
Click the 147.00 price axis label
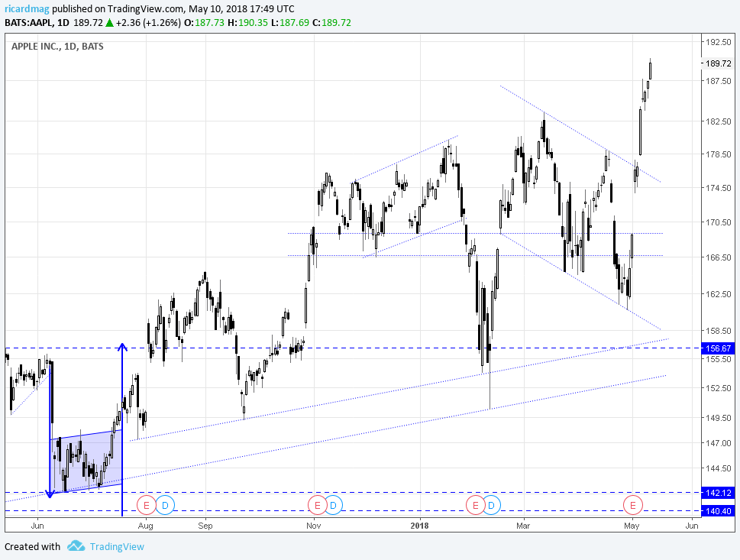click(719, 443)
